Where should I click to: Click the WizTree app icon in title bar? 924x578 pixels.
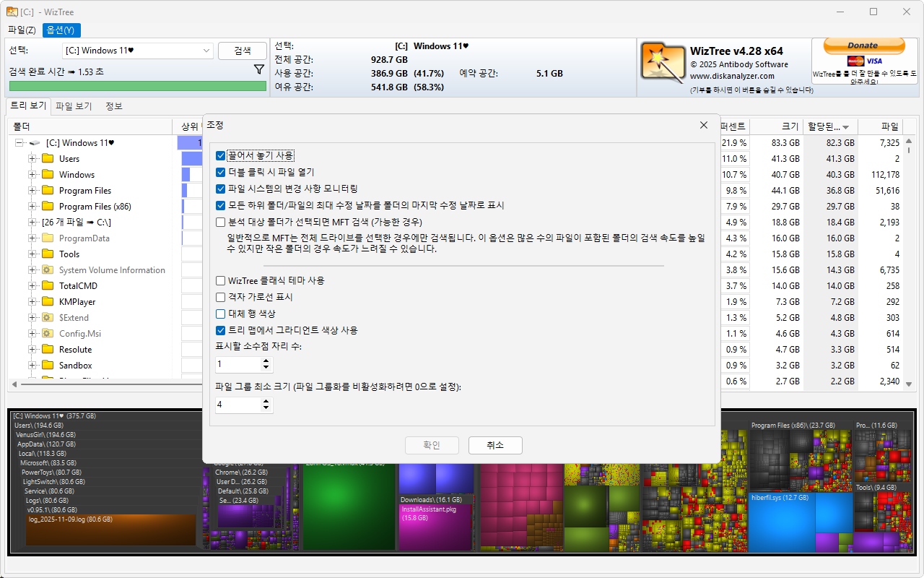[12, 12]
